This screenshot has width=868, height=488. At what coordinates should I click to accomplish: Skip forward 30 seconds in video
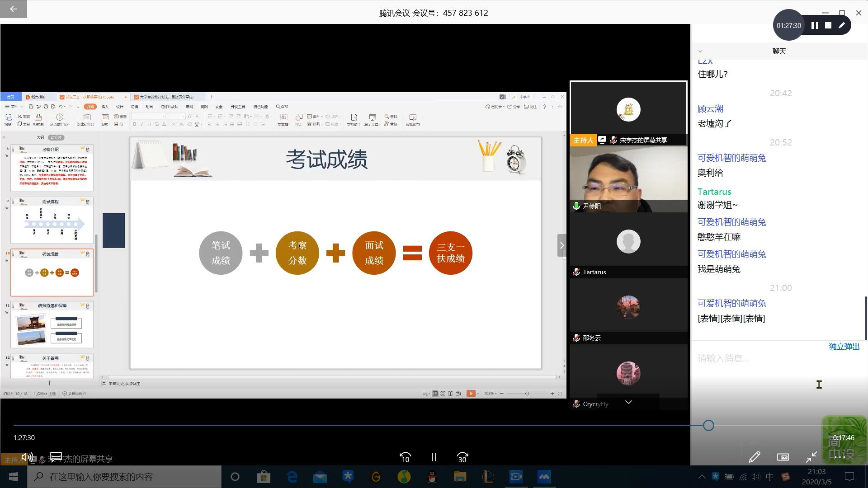coord(462,457)
